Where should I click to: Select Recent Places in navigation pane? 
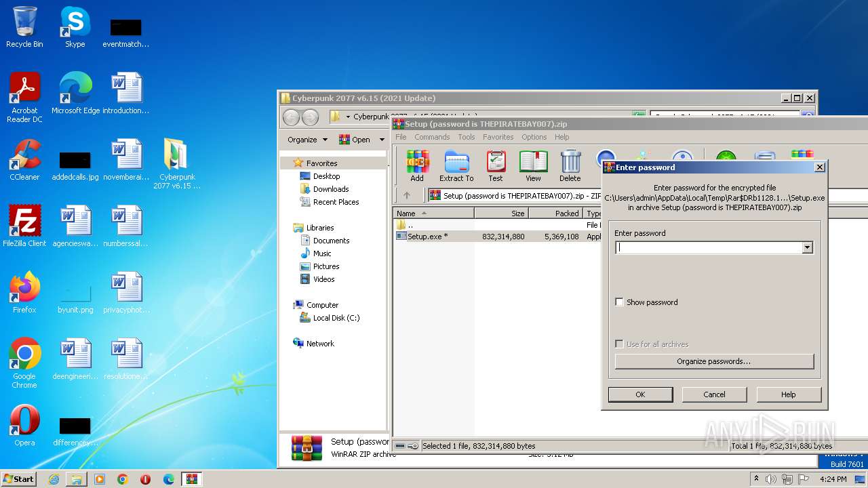(x=336, y=202)
